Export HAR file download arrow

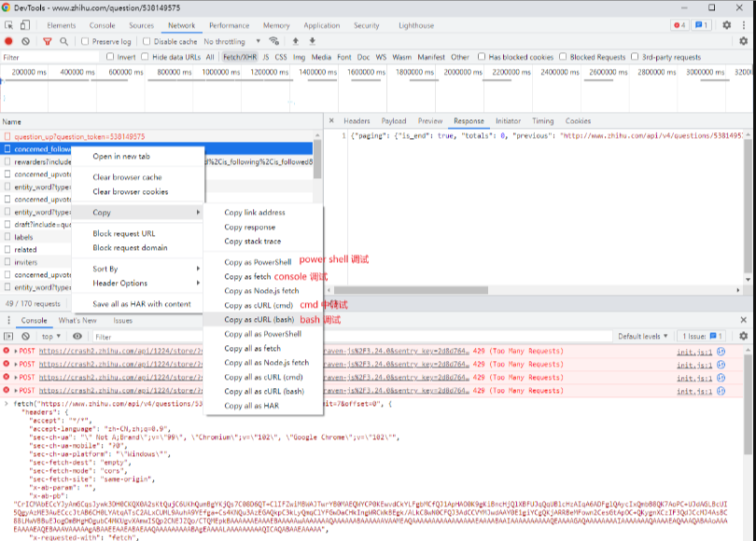tap(313, 41)
